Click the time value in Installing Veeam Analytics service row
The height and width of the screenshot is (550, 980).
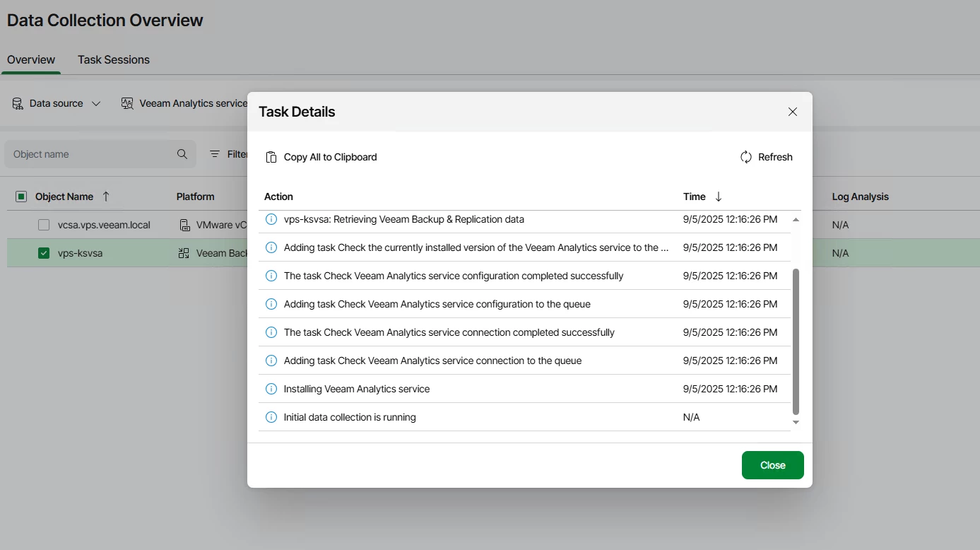(730, 389)
